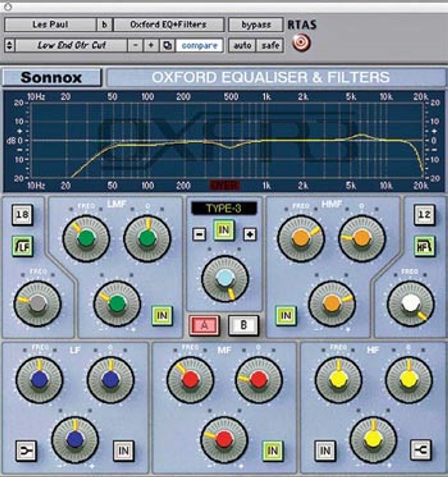Disable the MF band IN button
Image resolution: width=448 pixels, height=477 pixels.
tap(272, 450)
